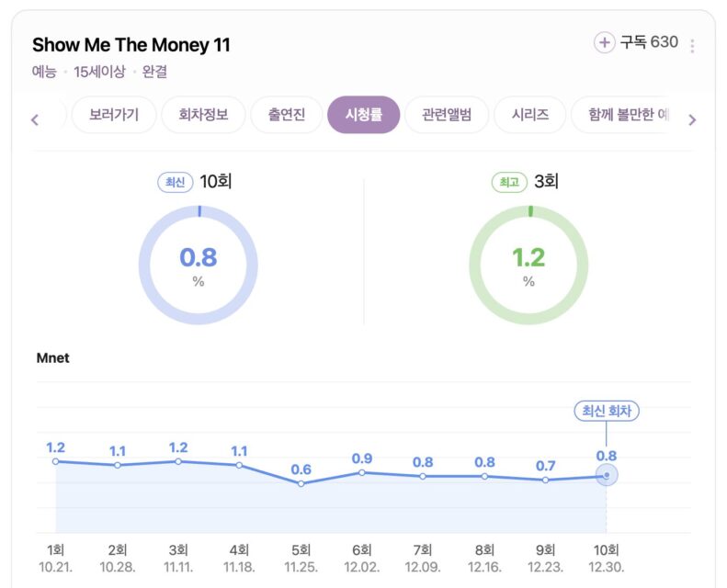Select the 5회 0.6 data point
This screenshot has width=727, height=588.
301,483
